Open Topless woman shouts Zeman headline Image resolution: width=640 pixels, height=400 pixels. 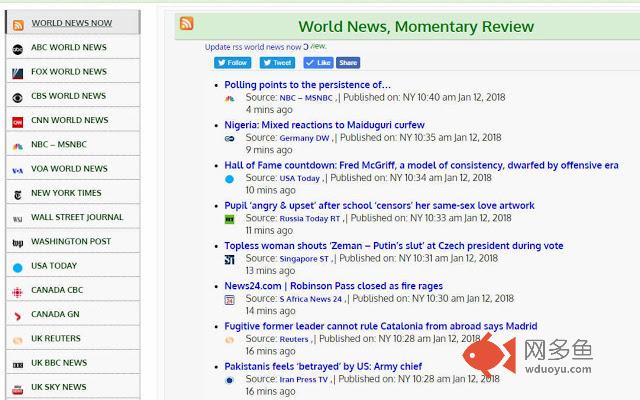[394, 246]
